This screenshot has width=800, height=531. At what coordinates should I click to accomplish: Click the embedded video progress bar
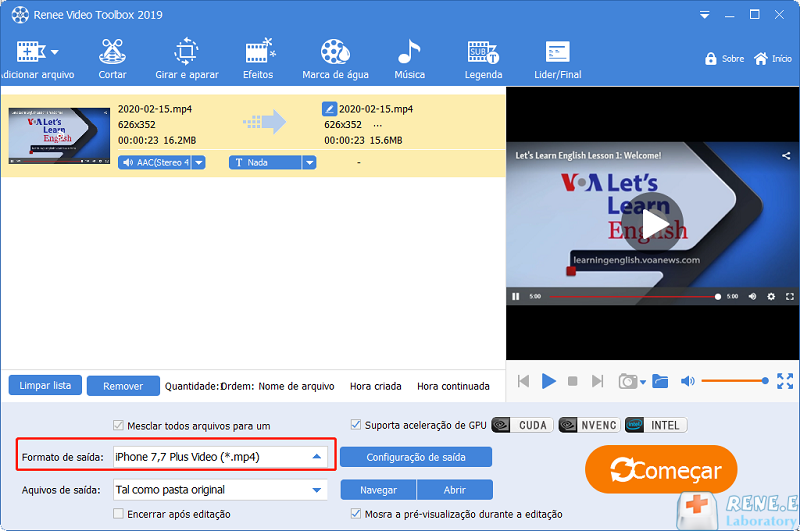tap(633, 296)
